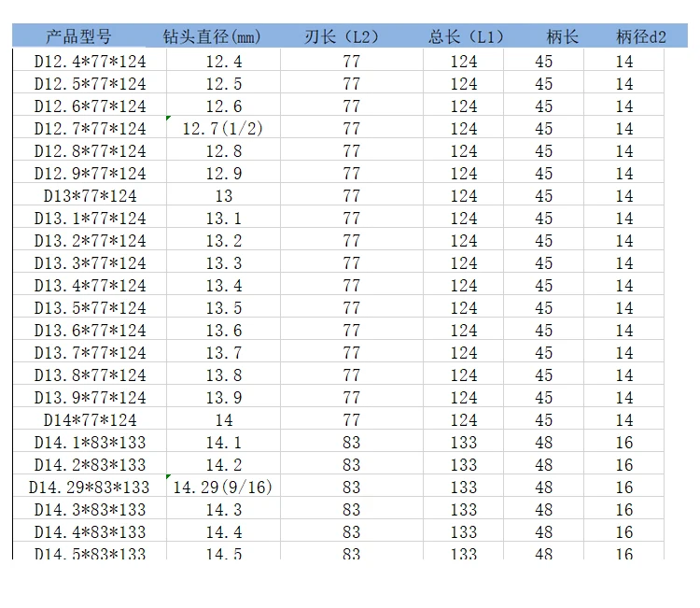
Task: Click 刃长 value 77 in D13.6 row
Action: click(x=351, y=330)
